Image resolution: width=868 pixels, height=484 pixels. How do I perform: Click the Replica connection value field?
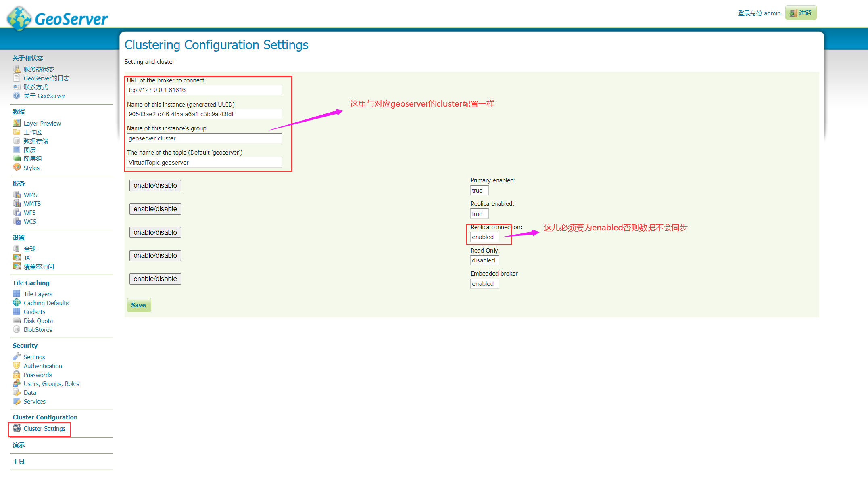(484, 237)
